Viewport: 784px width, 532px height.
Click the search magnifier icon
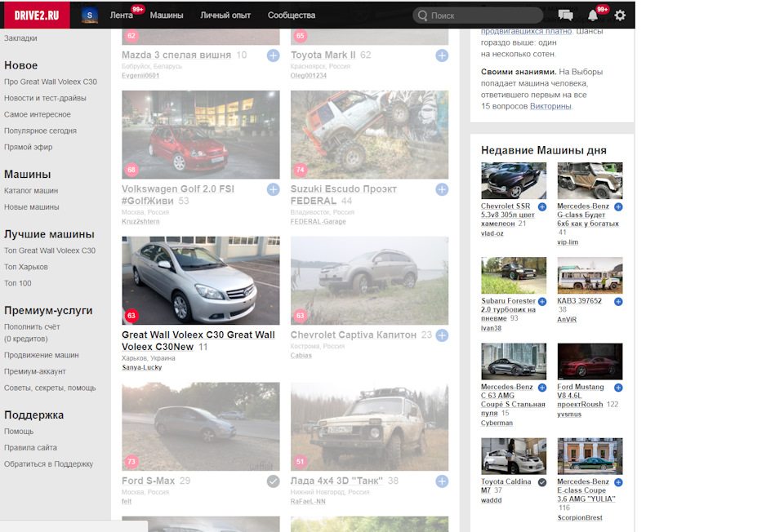(422, 16)
